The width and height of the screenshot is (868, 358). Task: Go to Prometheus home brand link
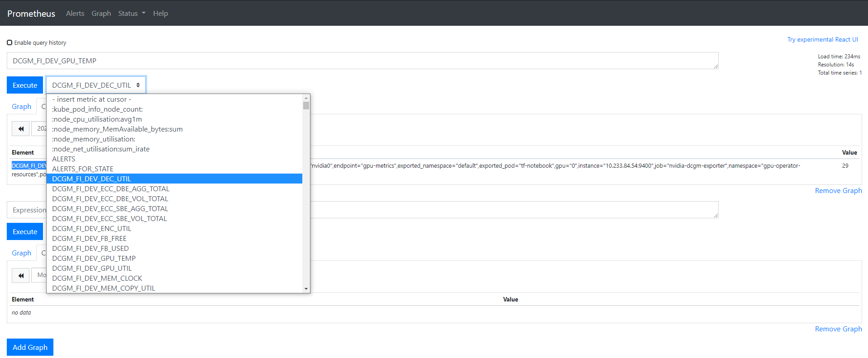click(31, 14)
